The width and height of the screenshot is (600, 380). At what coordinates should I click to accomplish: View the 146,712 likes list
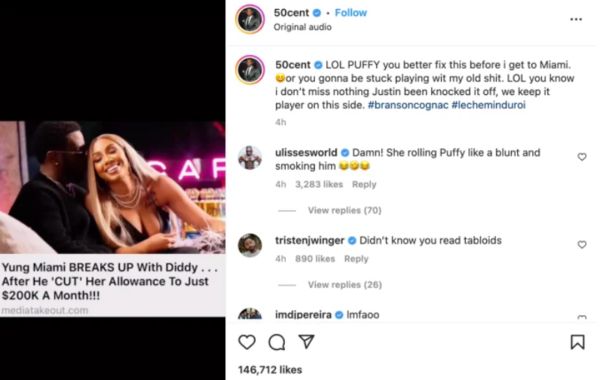[270, 370]
